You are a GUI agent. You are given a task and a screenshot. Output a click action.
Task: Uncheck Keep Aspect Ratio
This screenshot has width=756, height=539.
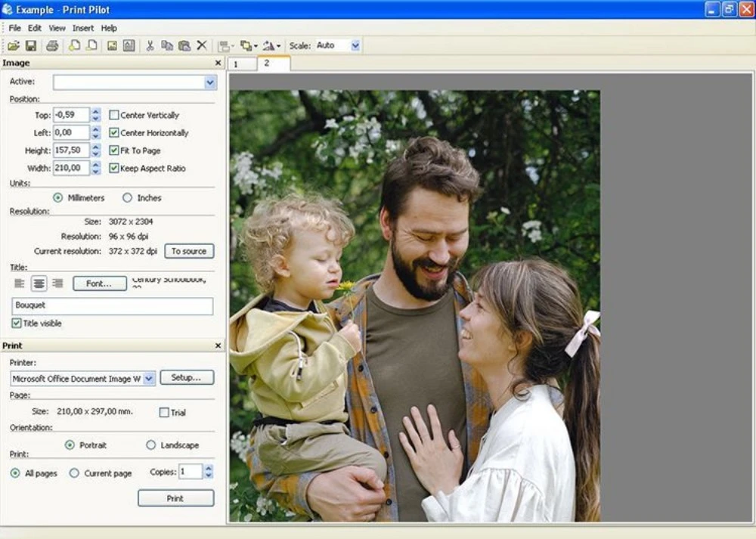114,169
